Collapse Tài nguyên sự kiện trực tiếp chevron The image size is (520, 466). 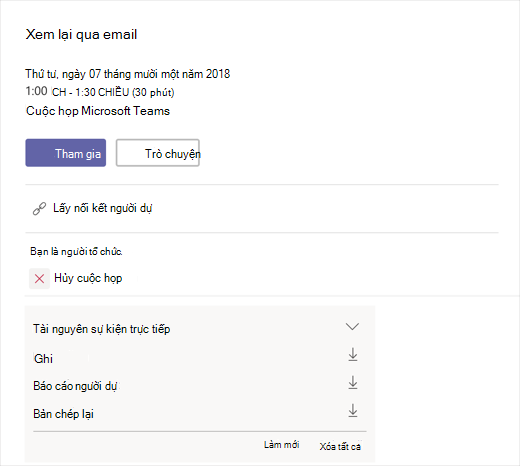click(x=352, y=326)
